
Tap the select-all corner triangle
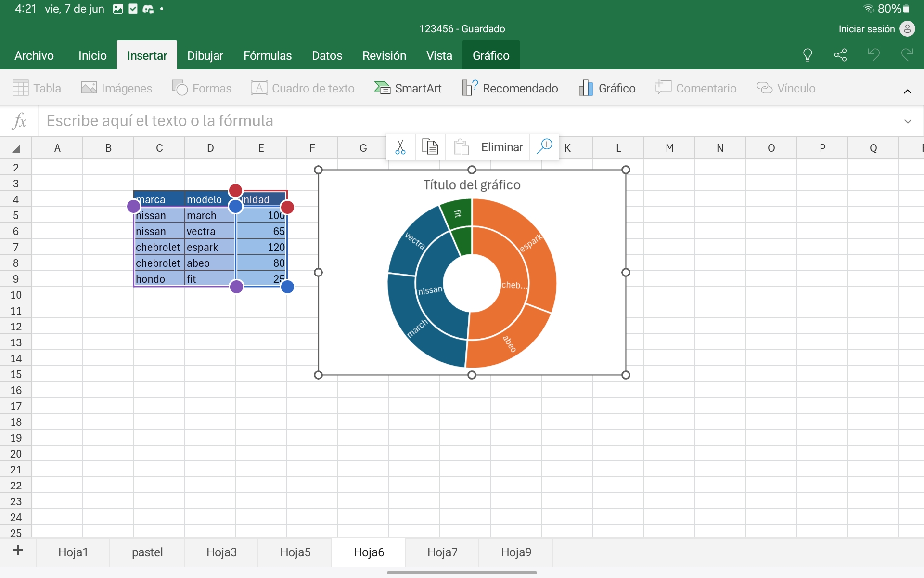[x=16, y=148]
